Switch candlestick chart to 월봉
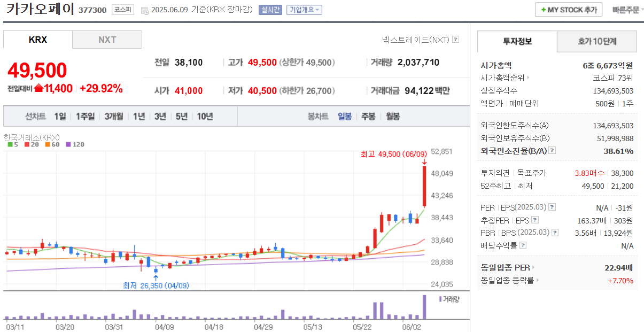The height and width of the screenshot is (332, 644). click(x=393, y=117)
